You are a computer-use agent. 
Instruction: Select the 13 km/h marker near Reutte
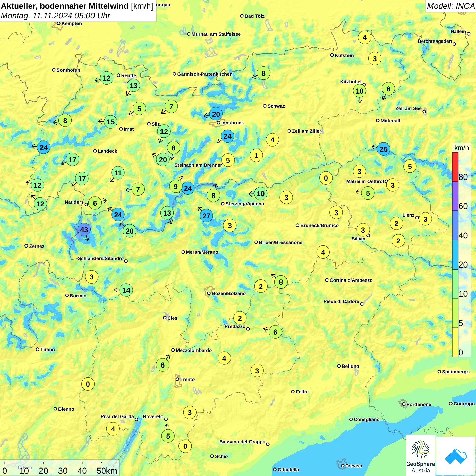pos(134,85)
